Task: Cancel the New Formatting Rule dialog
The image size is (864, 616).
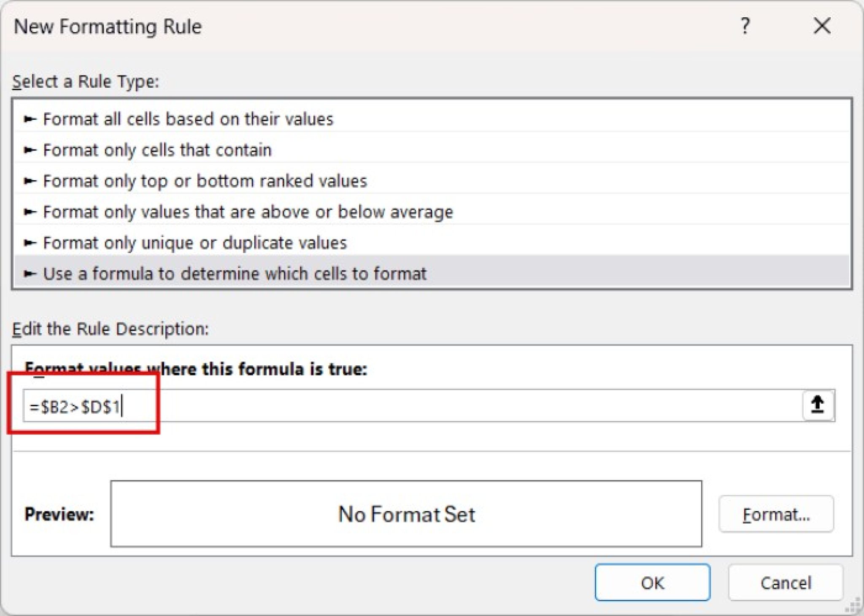Action: [786, 583]
